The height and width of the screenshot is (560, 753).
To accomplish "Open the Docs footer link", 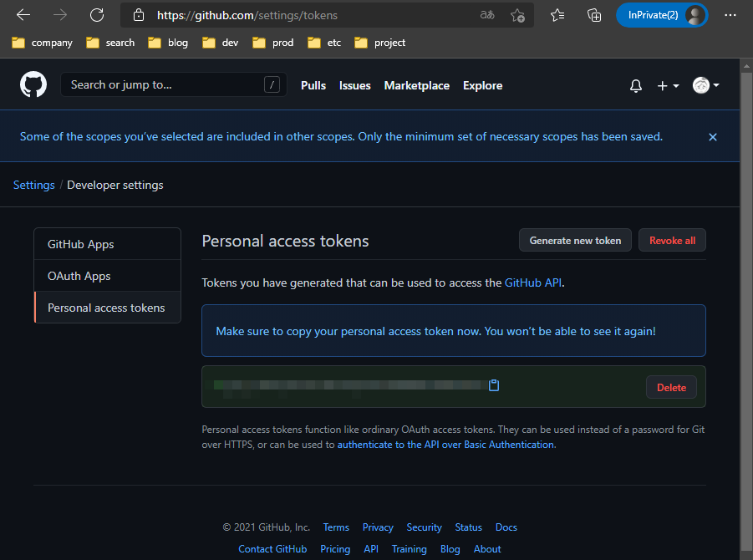I will coord(506,527).
